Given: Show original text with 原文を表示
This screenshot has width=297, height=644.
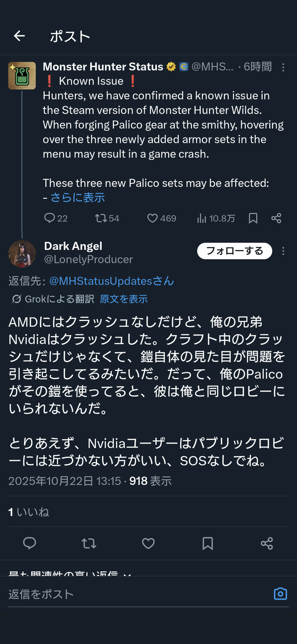Looking at the screenshot, I should click(124, 299).
